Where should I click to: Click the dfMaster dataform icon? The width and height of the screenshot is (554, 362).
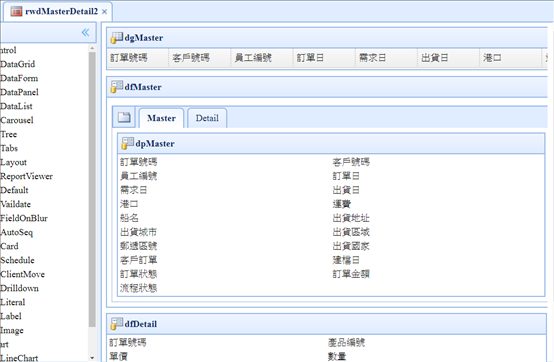116,87
